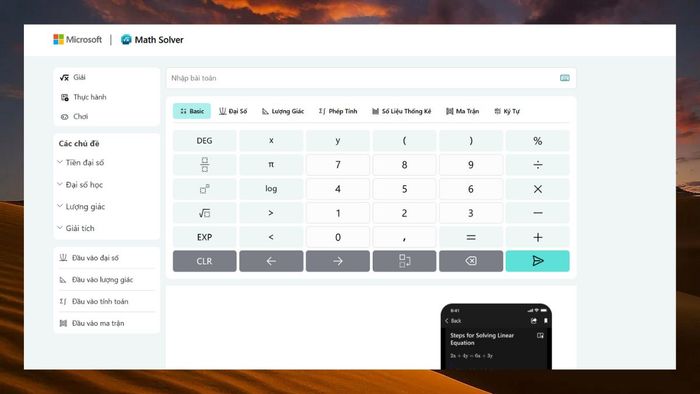The image size is (700, 394).
Task: Click the EXP key
Action: [204, 237]
